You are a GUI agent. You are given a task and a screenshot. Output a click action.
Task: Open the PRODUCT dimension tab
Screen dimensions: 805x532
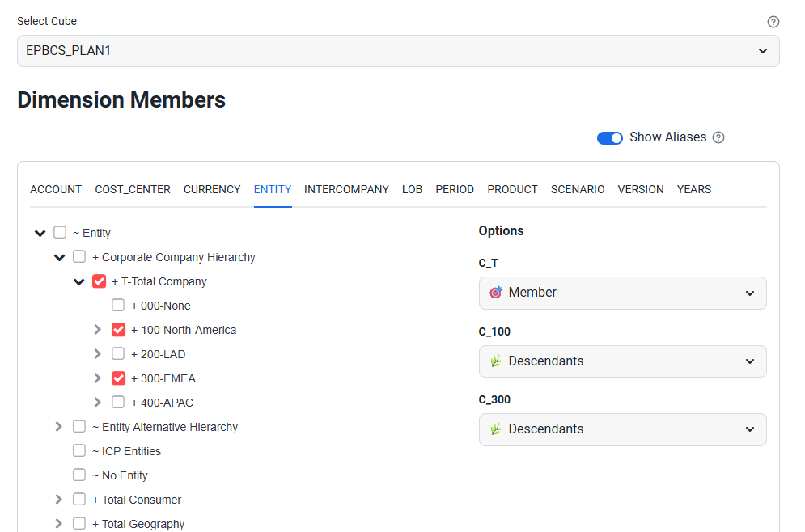pos(512,189)
